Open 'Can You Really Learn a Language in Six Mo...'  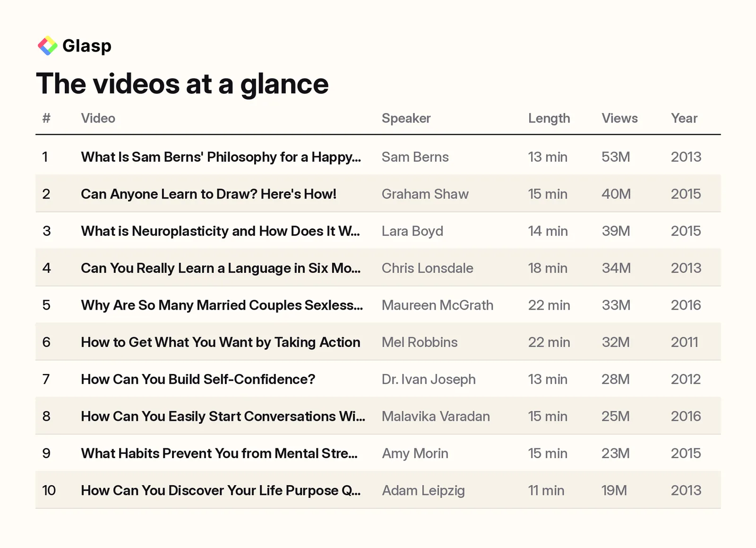tap(221, 268)
